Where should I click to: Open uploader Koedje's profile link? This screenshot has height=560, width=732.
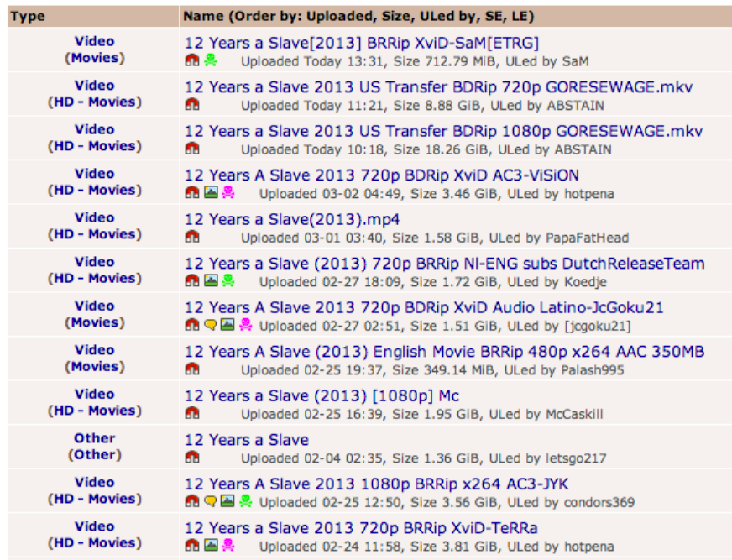click(585, 282)
